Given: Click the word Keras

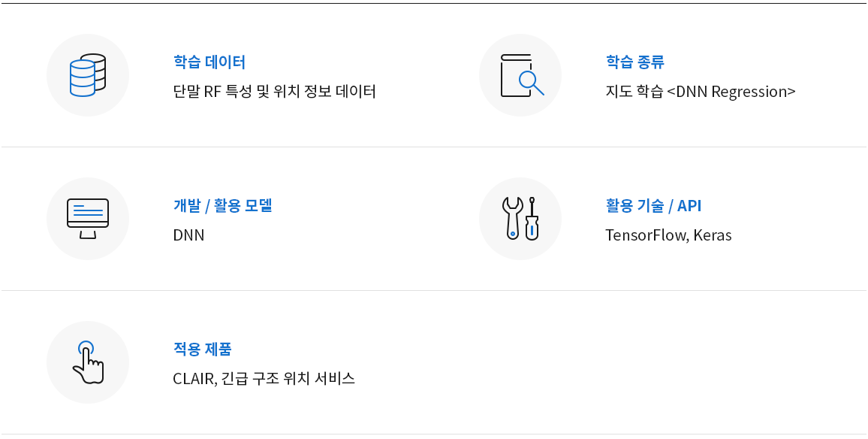Looking at the screenshot, I should (713, 235).
